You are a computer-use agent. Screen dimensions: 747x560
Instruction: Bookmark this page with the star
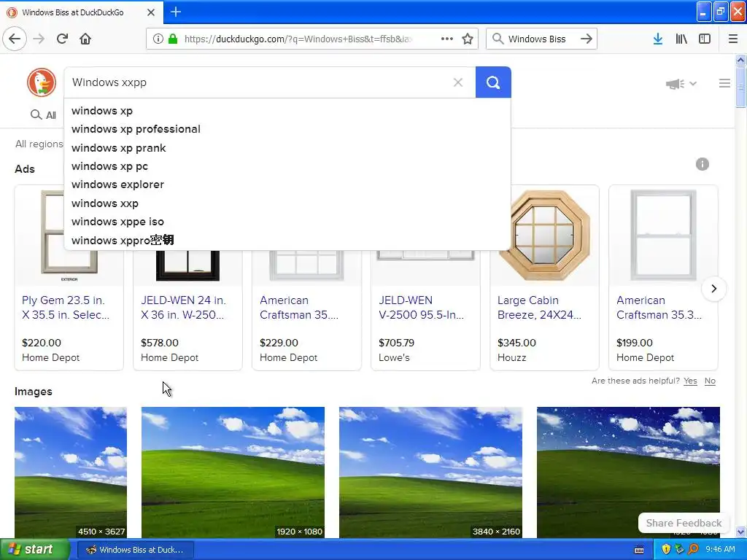(x=468, y=39)
